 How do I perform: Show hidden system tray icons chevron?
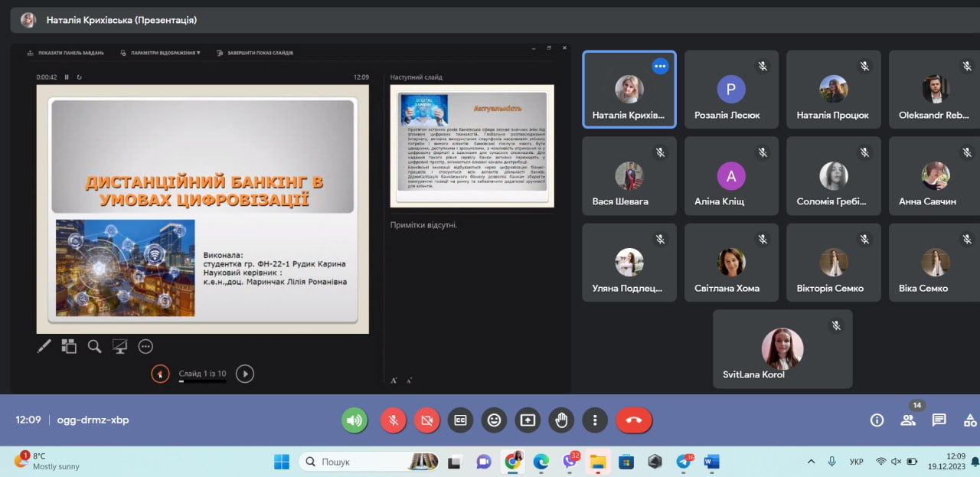pos(811,462)
